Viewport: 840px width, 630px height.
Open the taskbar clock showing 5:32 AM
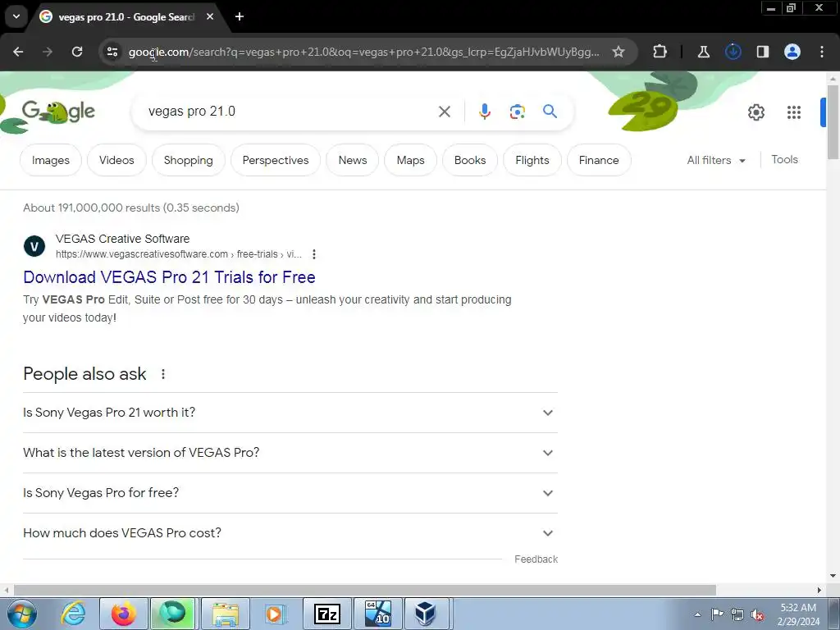[798, 614]
